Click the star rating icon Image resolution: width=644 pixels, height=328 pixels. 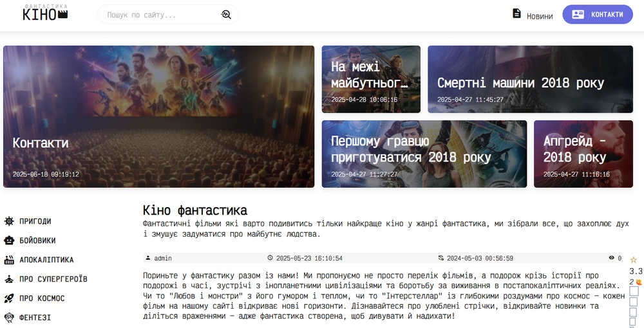click(633, 260)
